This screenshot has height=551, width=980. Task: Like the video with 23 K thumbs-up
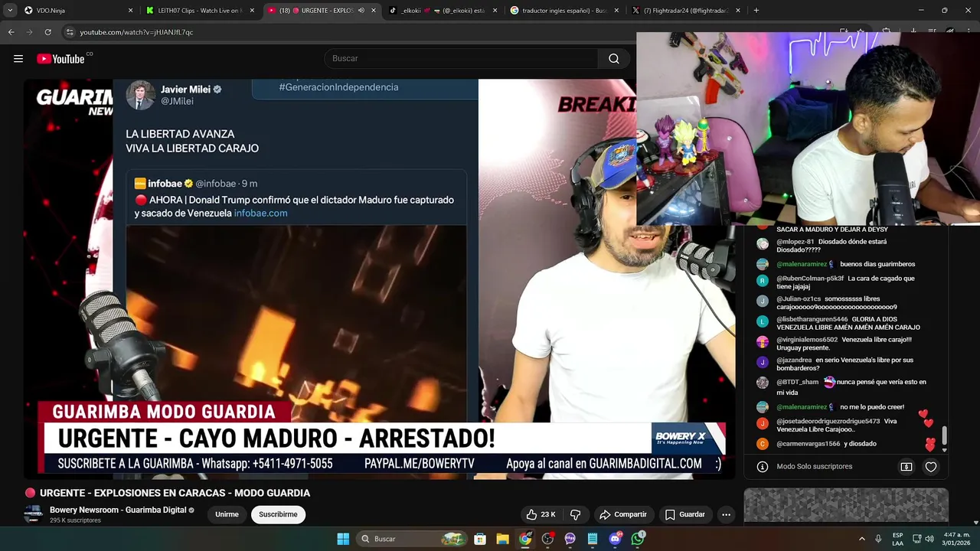coord(541,514)
